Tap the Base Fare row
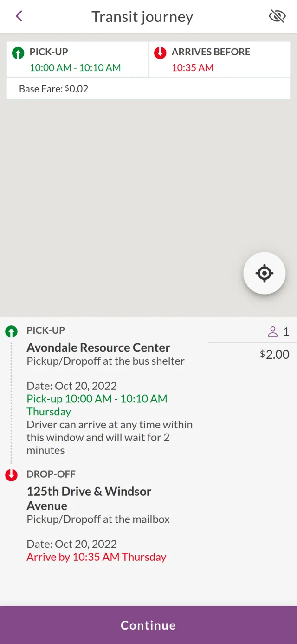The width and height of the screenshot is (297, 644). (x=148, y=89)
